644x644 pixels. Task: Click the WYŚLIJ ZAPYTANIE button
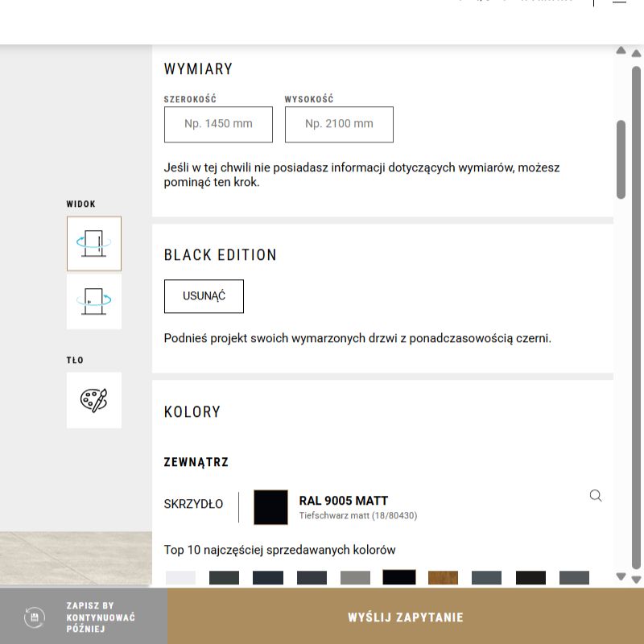(x=405, y=617)
